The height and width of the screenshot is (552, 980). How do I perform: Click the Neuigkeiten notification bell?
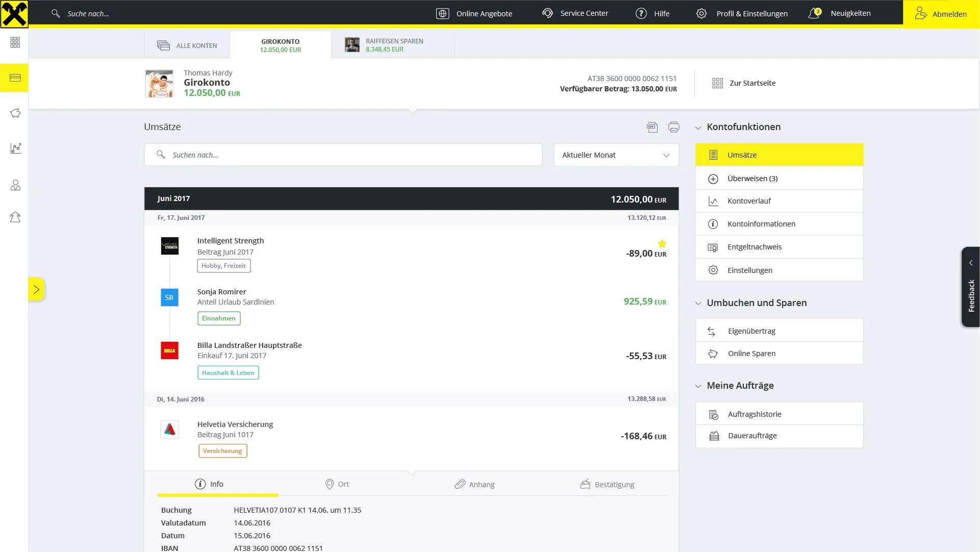click(814, 13)
